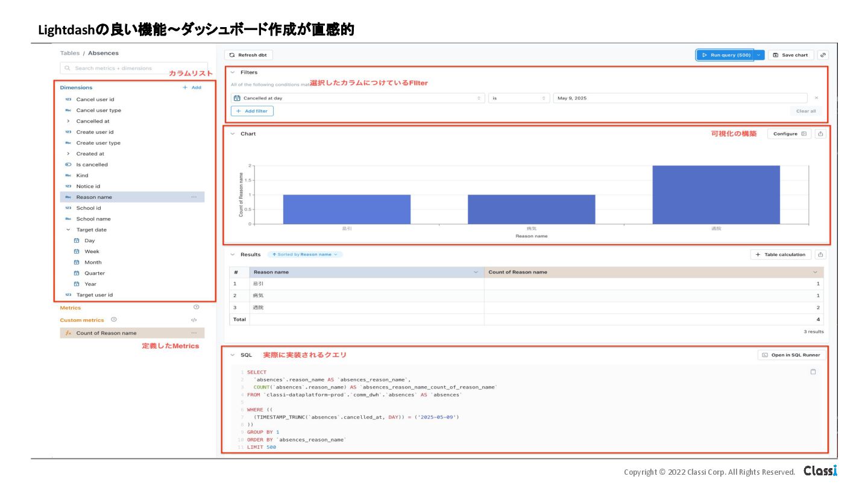
Task: Click the Add filter button
Action: [252, 111]
